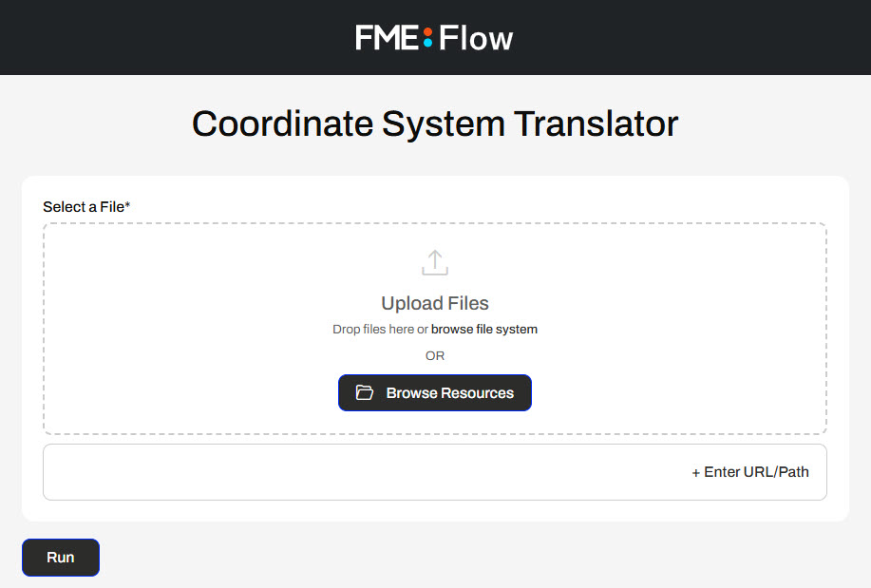This screenshot has width=871, height=588.
Task: Click the 'browse file system' link
Action: click(x=484, y=330)
